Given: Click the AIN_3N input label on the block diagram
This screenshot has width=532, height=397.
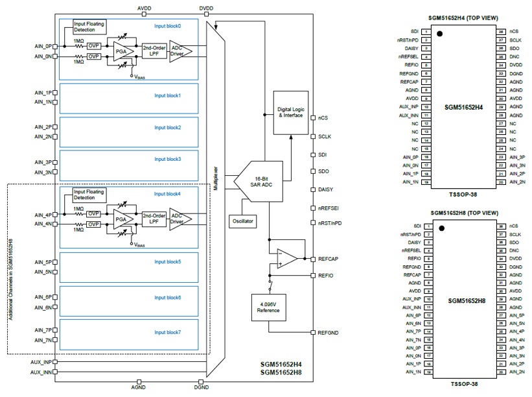Looking at the screenshot, I should pyautogui.click(x=43, y=173).
